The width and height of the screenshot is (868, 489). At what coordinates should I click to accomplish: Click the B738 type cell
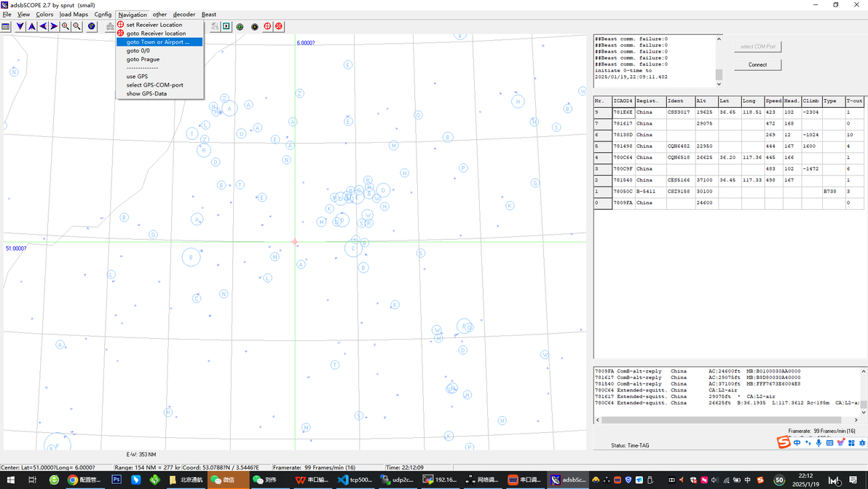coord(833,192)
